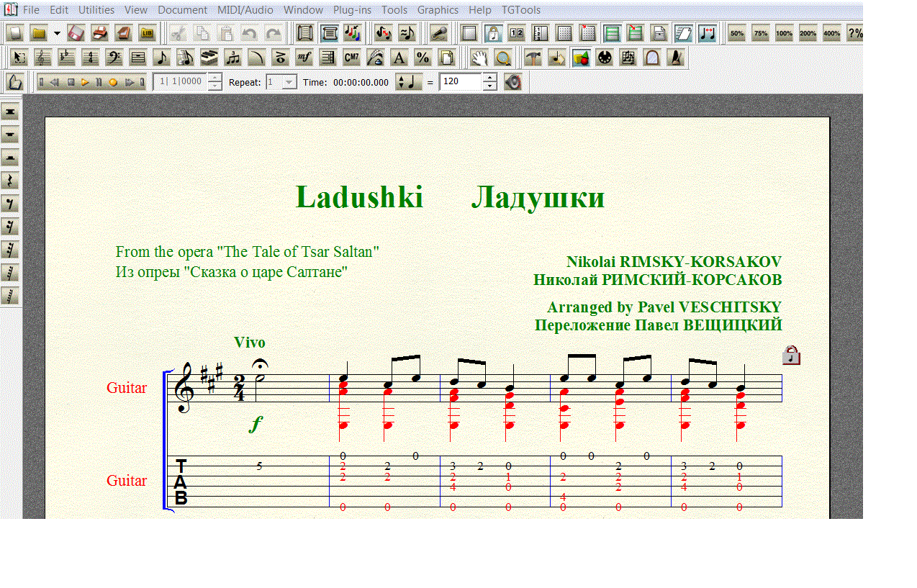This screenshot has height=588, width=917.
Task: Click the colored notes Studio View icon
Action: 353,33
